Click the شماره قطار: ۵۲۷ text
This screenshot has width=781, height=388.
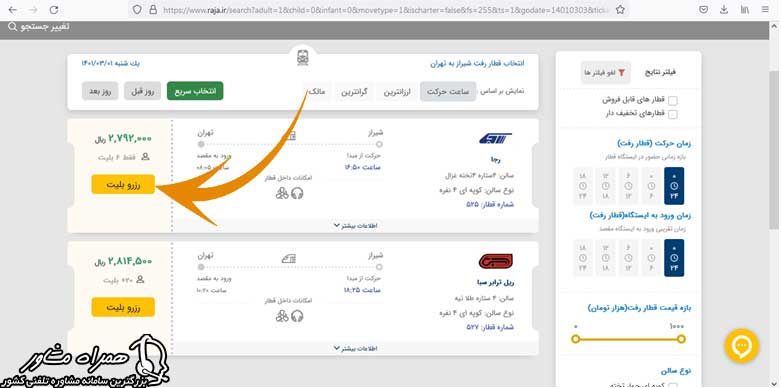(490, 327)
